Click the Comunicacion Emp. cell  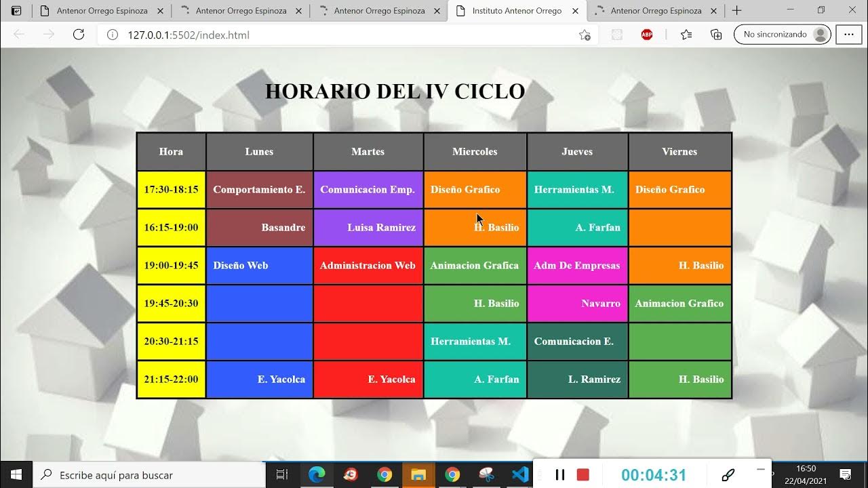click(368, 190)
